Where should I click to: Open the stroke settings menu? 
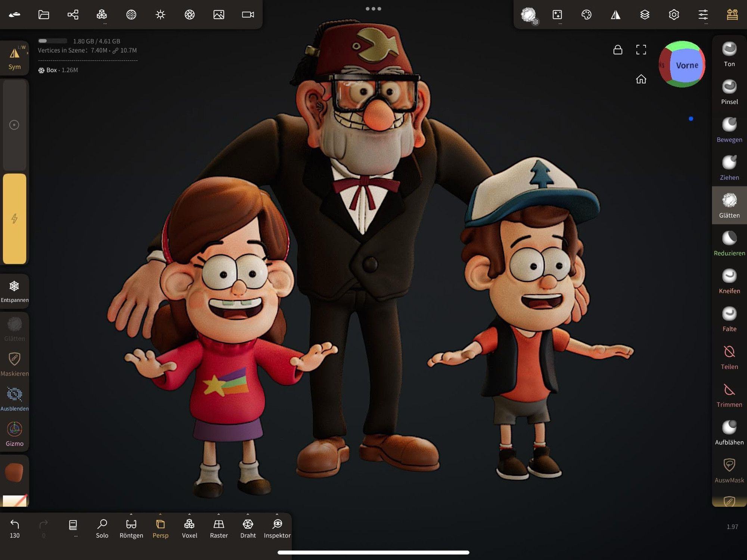[x=557, y=15]
